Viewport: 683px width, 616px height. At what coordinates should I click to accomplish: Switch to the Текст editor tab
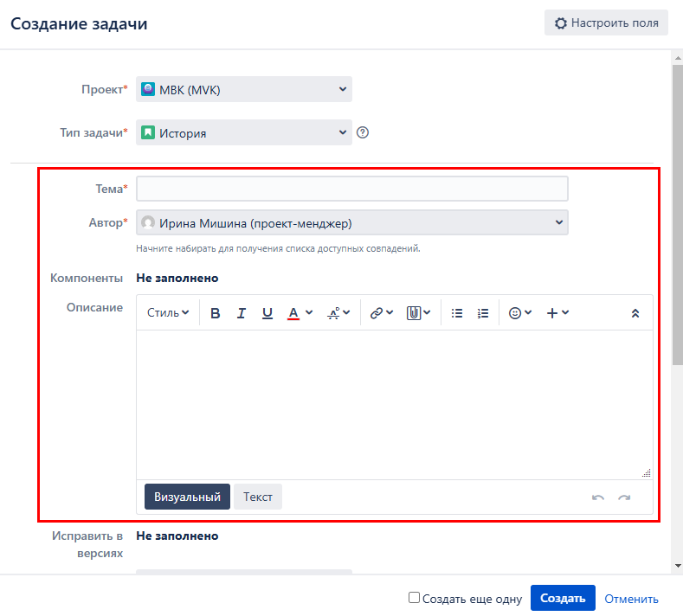click(258, 497)
